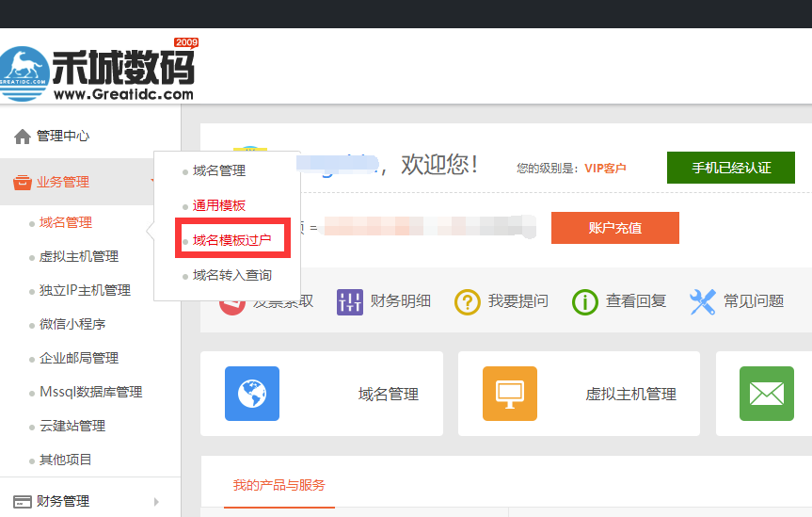Click the green info 查看回复 icon
This screenshot has height=517, width=812.
click(585, 301)
